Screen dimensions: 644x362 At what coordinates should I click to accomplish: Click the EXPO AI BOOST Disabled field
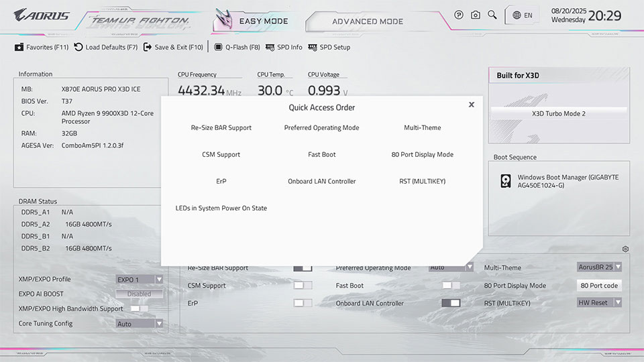pyautogui.click(x=140, y=294)
